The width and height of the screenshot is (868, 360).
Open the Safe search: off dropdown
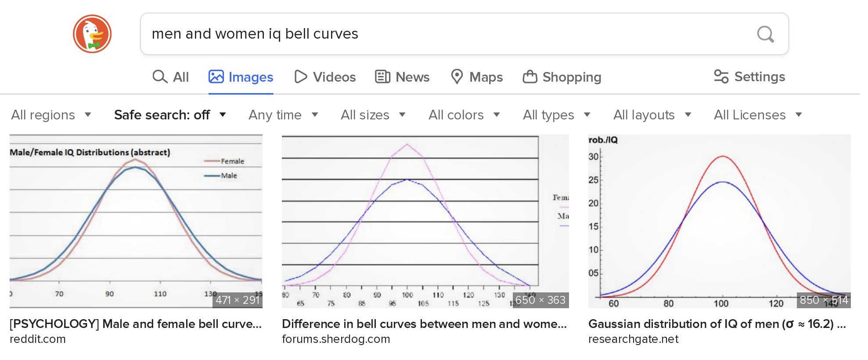click(169, 115)
